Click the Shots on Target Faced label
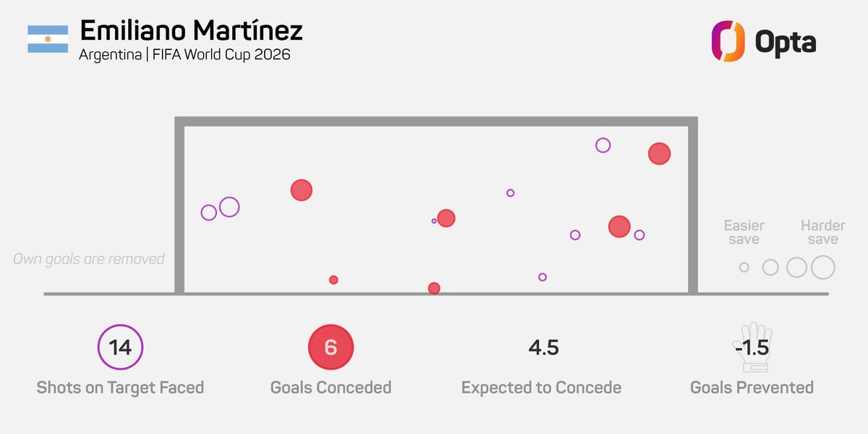The image size is (868, 434). click(120, 388)
